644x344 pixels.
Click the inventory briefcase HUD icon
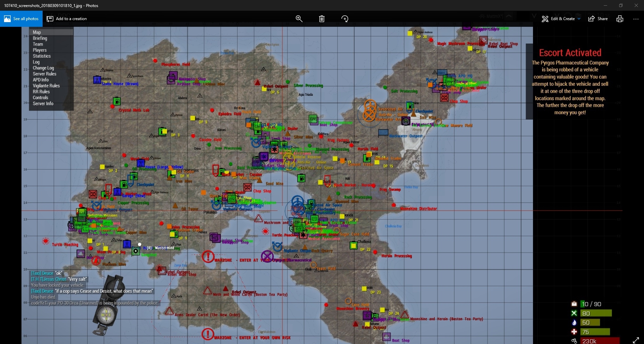(x=574, y=304)
